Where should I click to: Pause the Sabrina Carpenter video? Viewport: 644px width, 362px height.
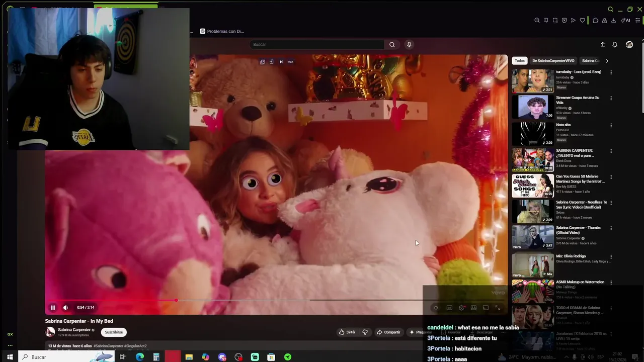click(53, 308)
